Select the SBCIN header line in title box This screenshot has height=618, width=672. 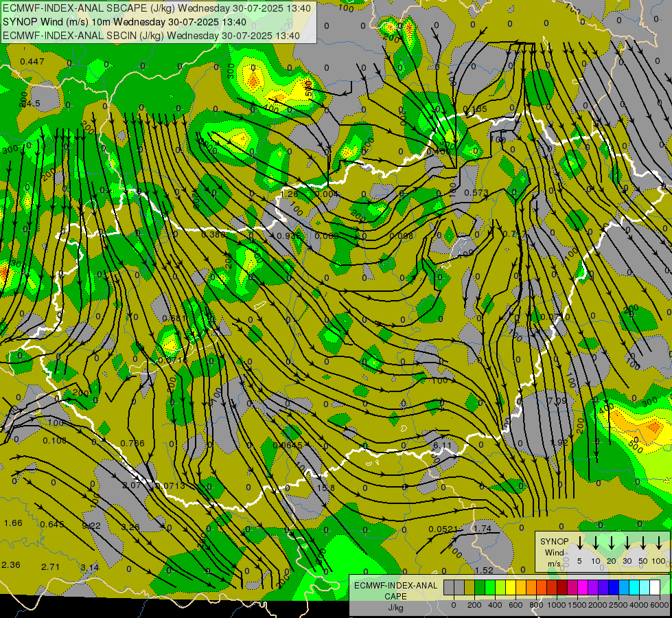(151, 36)
